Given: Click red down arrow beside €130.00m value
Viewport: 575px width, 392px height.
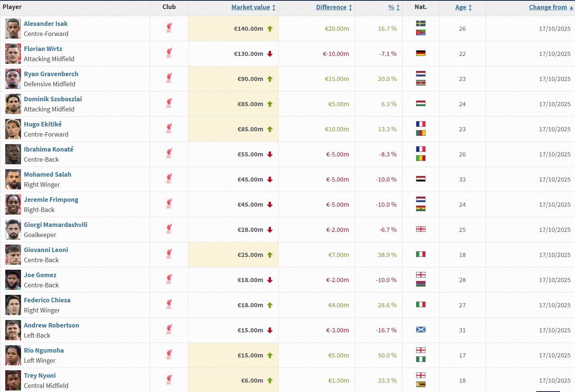Looking at the screenshot, I should [270, 54].
